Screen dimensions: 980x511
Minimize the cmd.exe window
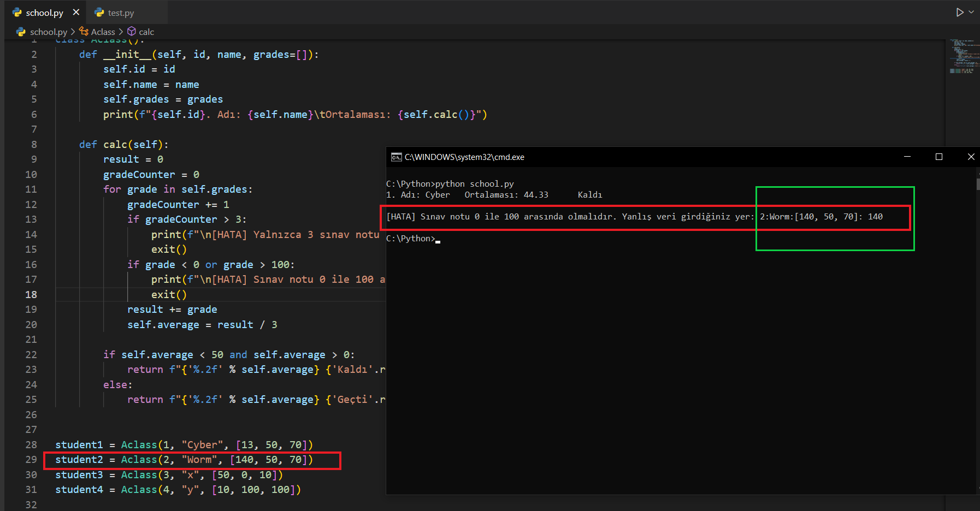(x=907, y=157)
